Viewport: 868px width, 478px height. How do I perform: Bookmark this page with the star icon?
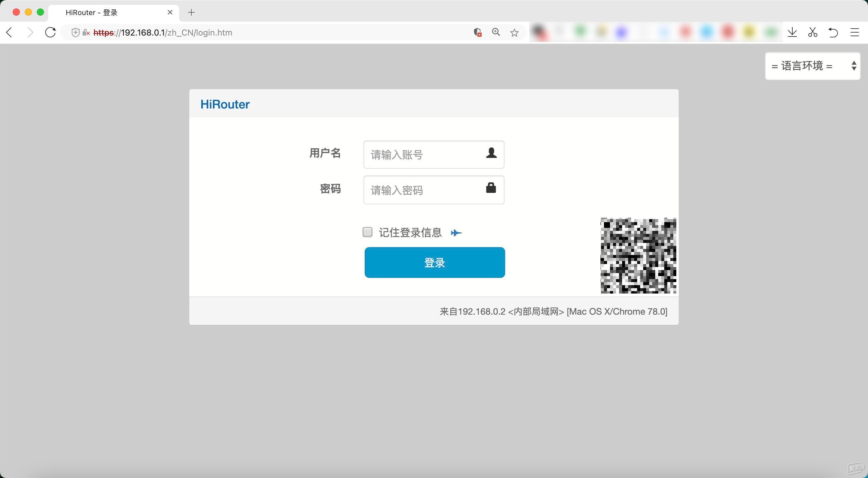click(514, 33)
